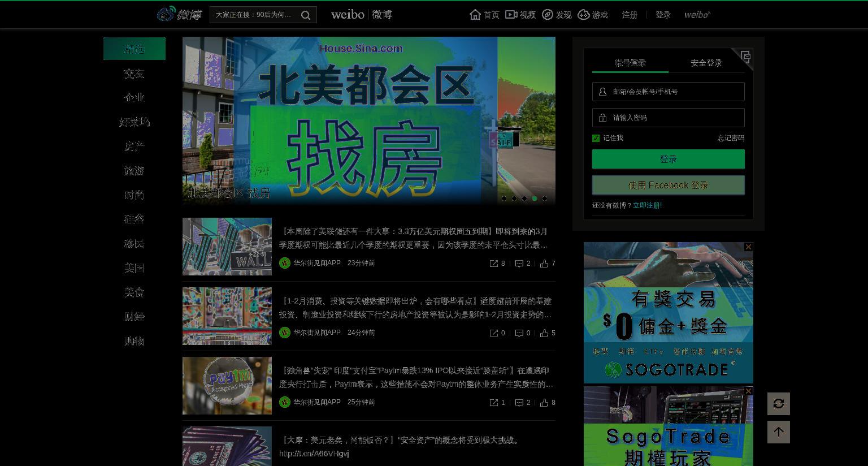Select 美食 category
The image size is (868, 466).
pos(134,292)
